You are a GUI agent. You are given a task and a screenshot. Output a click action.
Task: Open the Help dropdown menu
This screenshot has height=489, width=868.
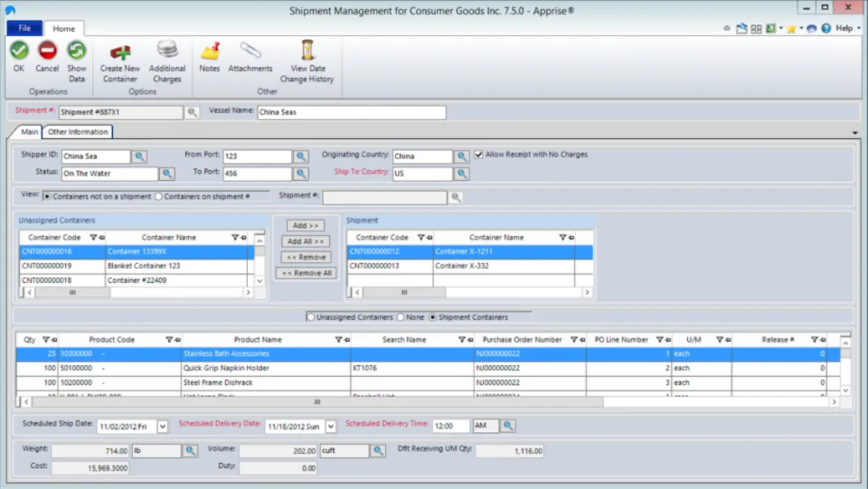[x=847, y=28]
